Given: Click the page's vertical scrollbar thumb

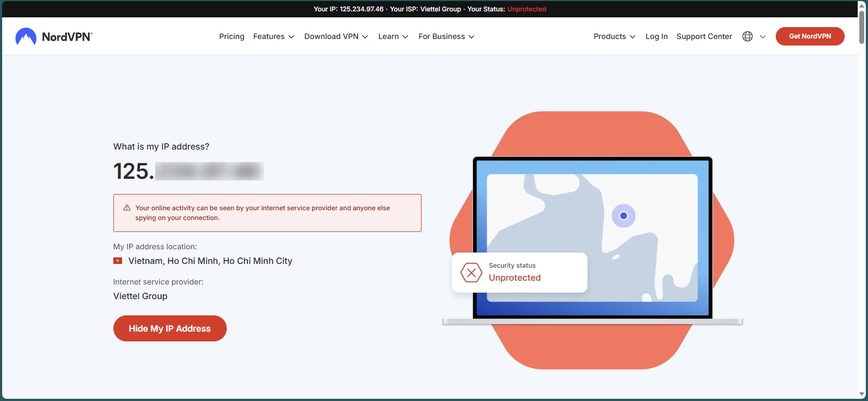Looking at the screenshot, I should pos(862,27).
